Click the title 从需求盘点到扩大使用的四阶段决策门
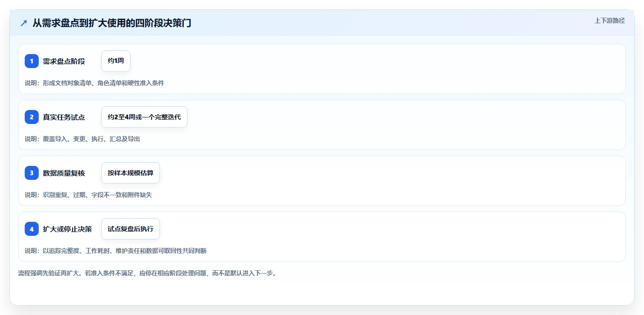 pyautogui.click(x=112, y=23)
